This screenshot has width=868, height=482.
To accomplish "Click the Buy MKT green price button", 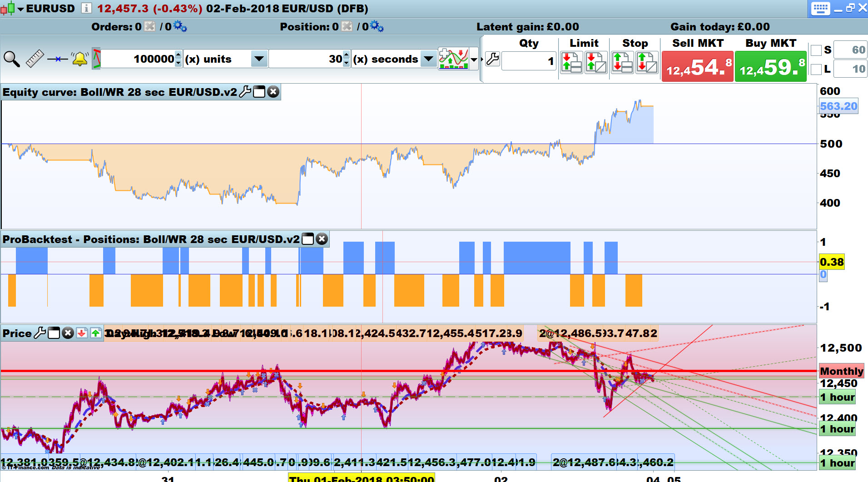I will [771, 66].
